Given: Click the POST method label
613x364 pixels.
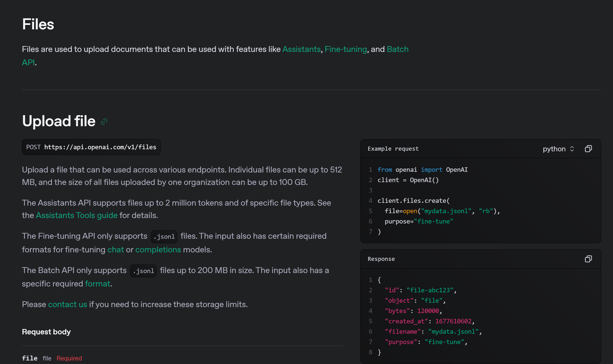Looking at the screenshot, I should tap(33, 147).
